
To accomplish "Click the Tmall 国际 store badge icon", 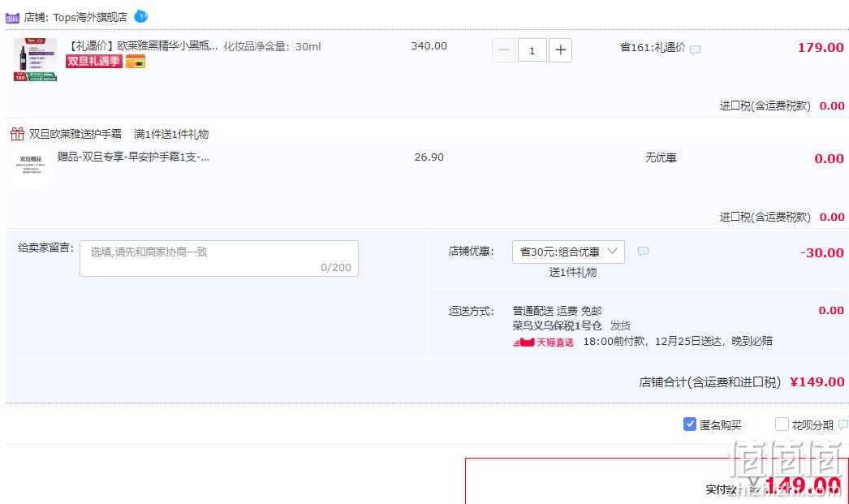I will pyautogui.click(x=12, y=18).
